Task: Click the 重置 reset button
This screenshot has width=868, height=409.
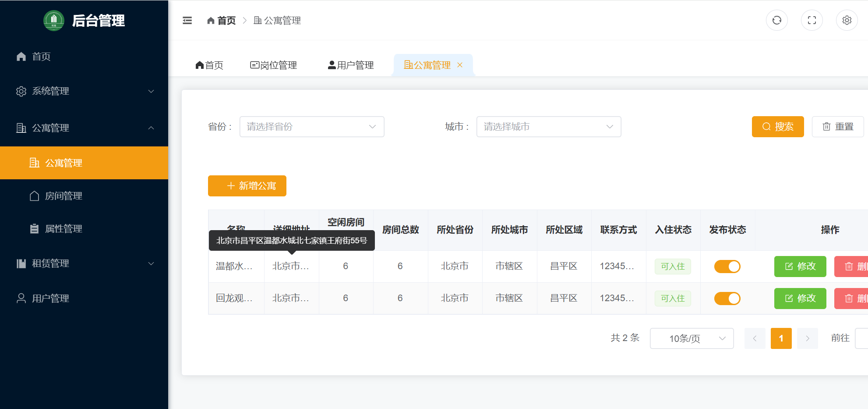Action: click(x=838, y=127)
